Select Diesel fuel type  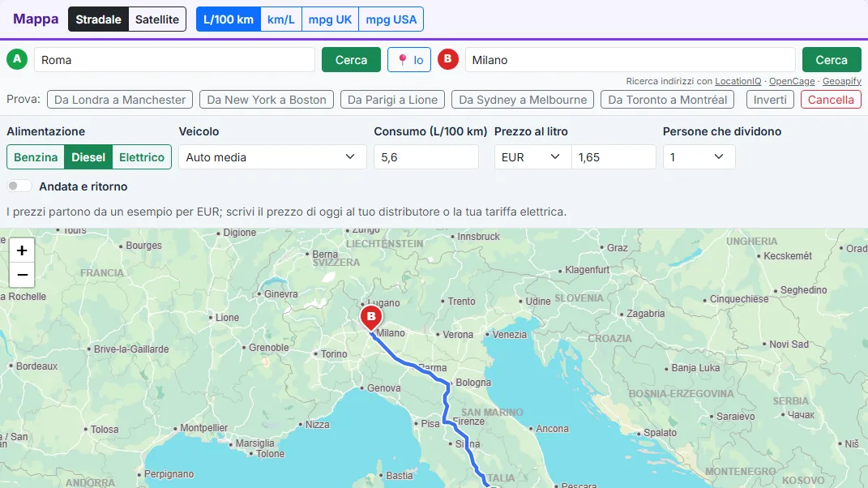[88, 157]
